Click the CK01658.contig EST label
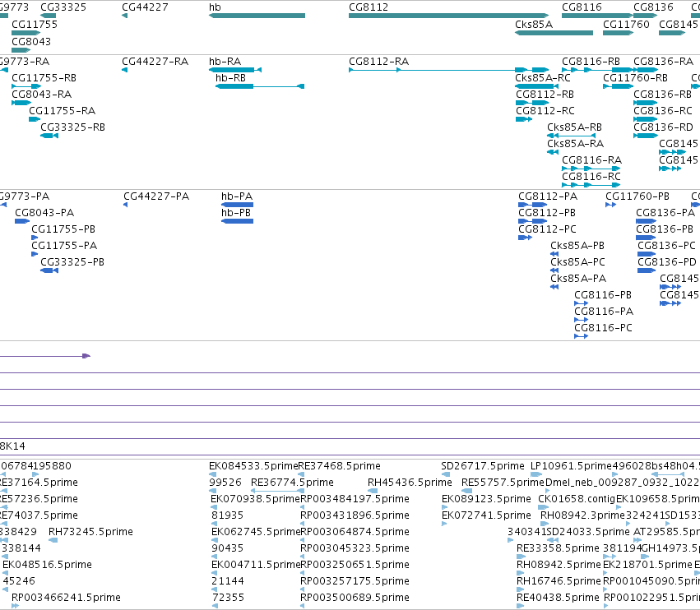Screen dimensions: 700x610 tap(577, 499)
